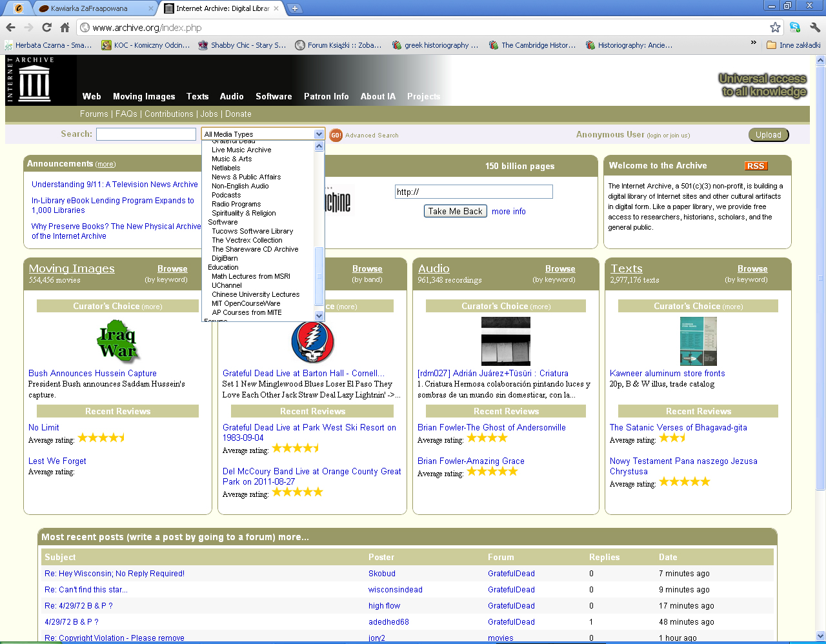Click the Internet Archive logo

click(x=34, y=80)
